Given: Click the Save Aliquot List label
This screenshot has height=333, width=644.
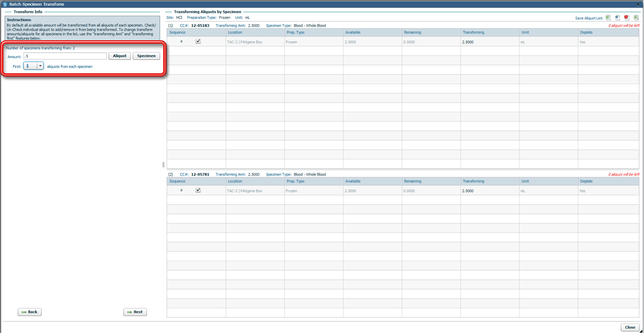Looking at the screenshot, I should click(589, 18).
